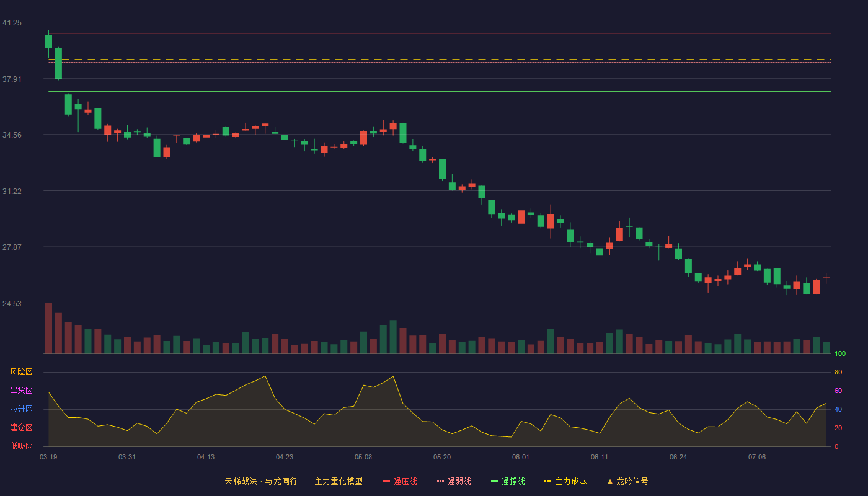Toggle the 龙吟信号 legend item
868x496 pixels.
[627, 481]
